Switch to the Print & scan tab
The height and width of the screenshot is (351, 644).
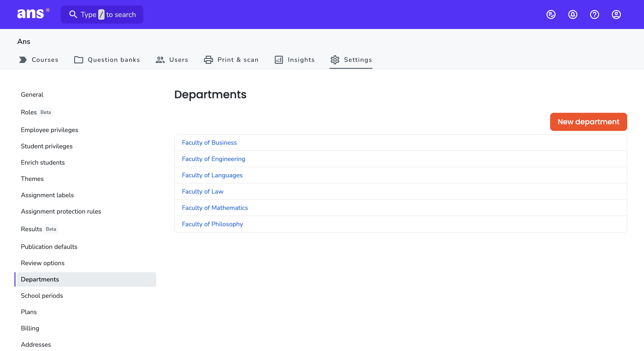(231, 60)
